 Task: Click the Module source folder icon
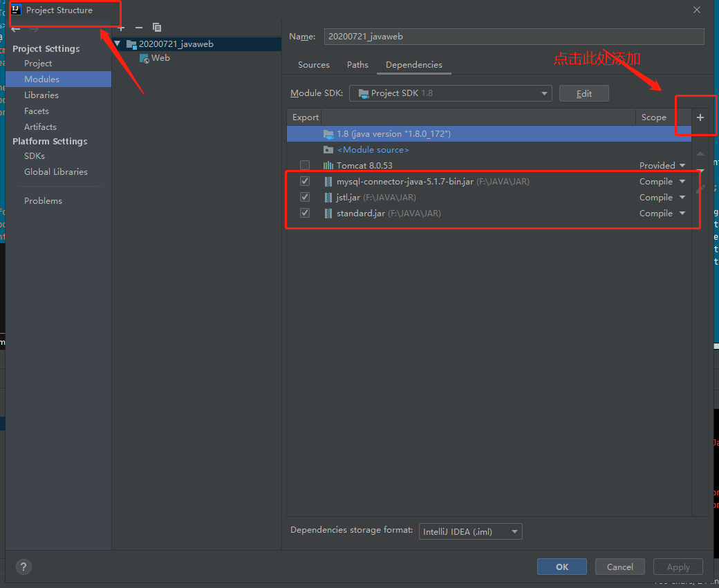pos(328,150)
